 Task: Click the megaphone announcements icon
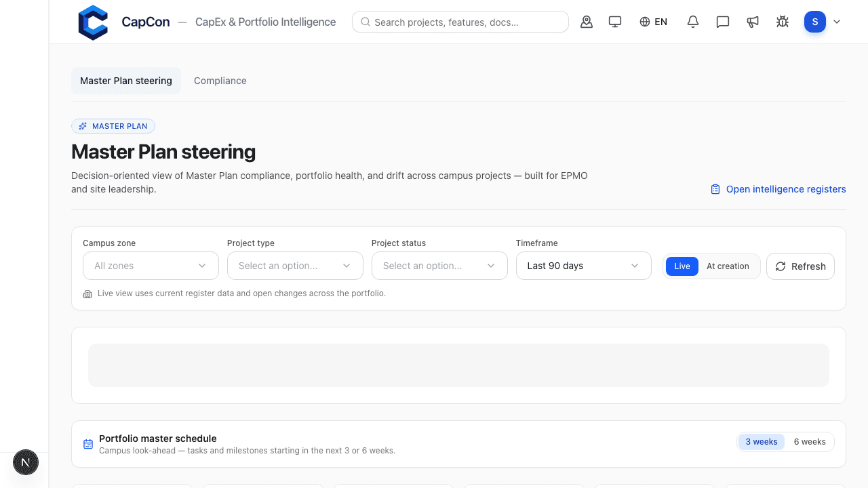click(753, 22)
